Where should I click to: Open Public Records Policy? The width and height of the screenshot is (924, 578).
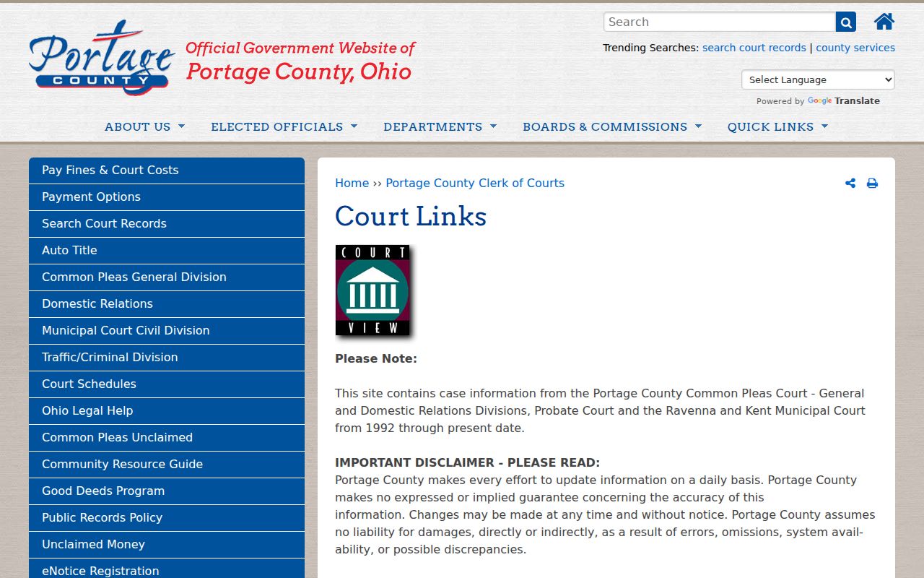167,518
